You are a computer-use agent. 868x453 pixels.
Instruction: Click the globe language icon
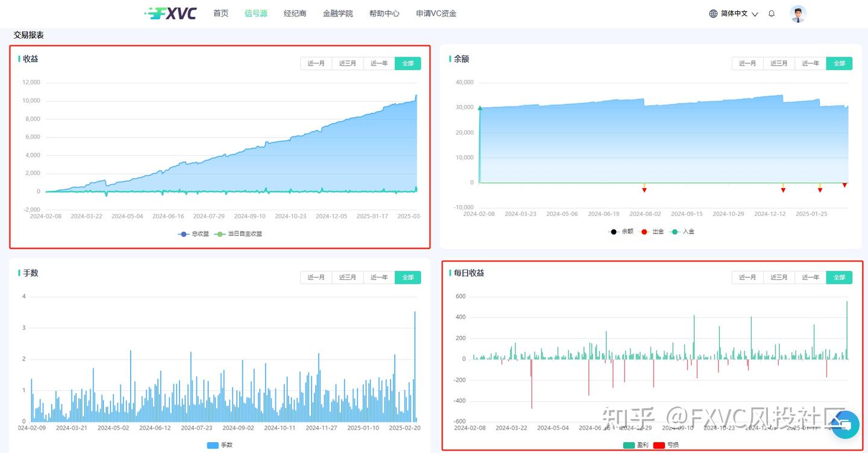coord(713,13)
